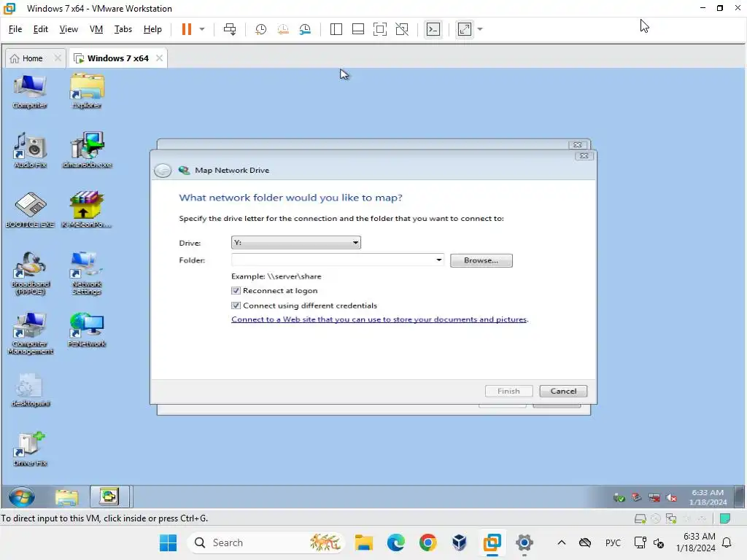Open the Windows 7 Start orb
Screen dimensions: 747x560
[21, 497]
